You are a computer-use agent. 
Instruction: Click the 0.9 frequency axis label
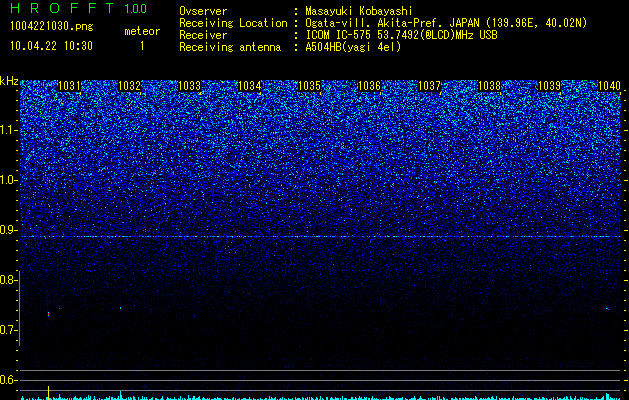[x=9, y=230]
